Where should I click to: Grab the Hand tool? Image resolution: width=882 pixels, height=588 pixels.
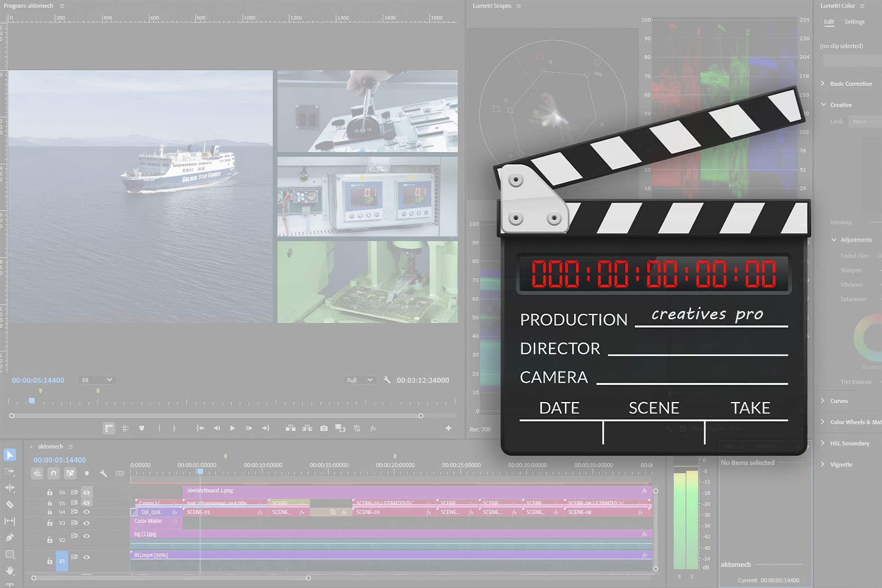point(10,569)
